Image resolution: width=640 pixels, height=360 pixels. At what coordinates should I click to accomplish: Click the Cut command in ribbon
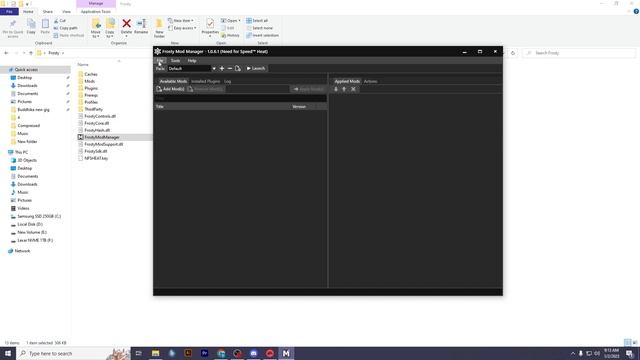(x=60, y=20)
